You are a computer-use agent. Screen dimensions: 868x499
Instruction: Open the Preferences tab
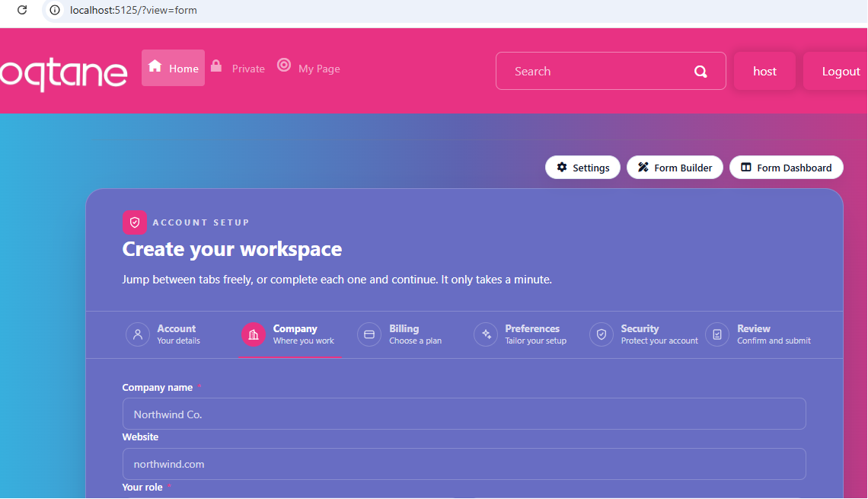pyautogui.click(x=520, y=334)
